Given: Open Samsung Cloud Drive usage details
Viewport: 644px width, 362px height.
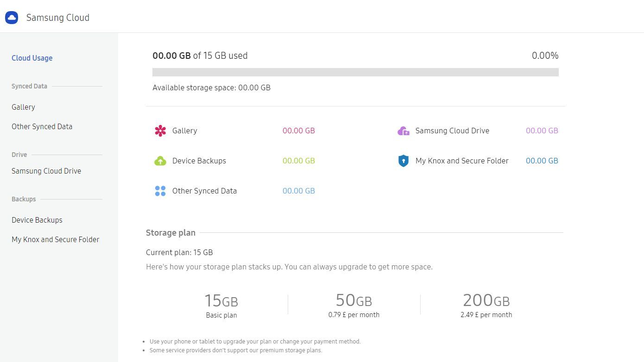Looking at the screenshot, I should tap(542, 131).
